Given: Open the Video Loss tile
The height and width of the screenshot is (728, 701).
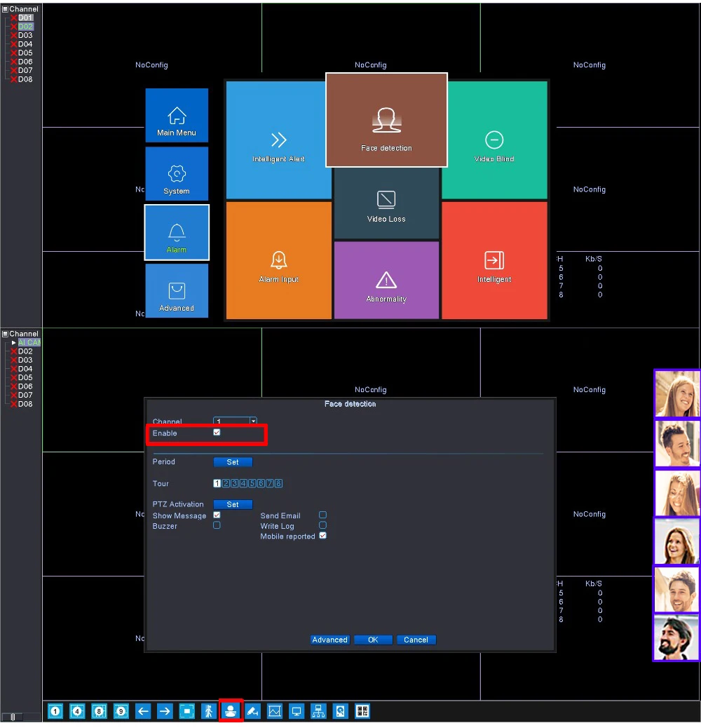Looking at the screenshot, I should pyautogui.click(x=386, y=203).
